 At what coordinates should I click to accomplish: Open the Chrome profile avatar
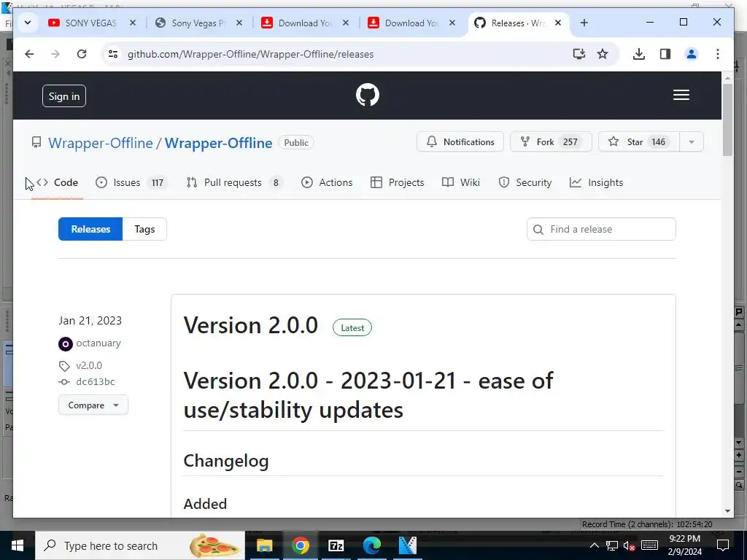(x=692, y=54)
